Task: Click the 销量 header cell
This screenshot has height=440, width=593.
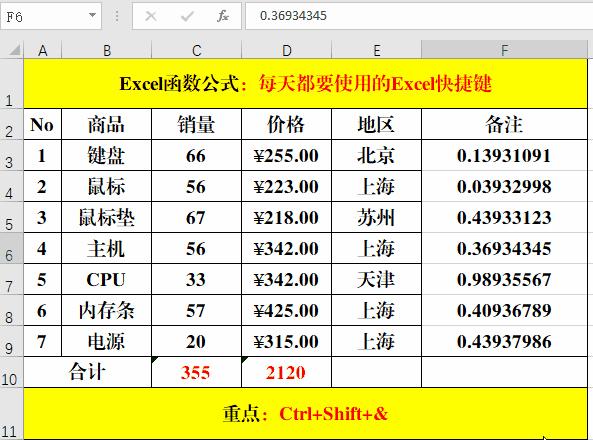Action: (196, 124)
